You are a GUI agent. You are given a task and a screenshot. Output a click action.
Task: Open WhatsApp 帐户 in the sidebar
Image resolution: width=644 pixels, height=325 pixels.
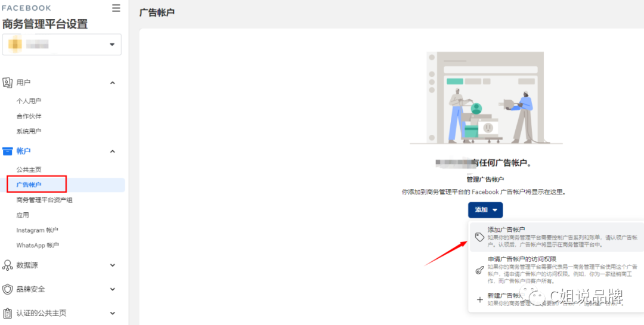pos(38,245)
